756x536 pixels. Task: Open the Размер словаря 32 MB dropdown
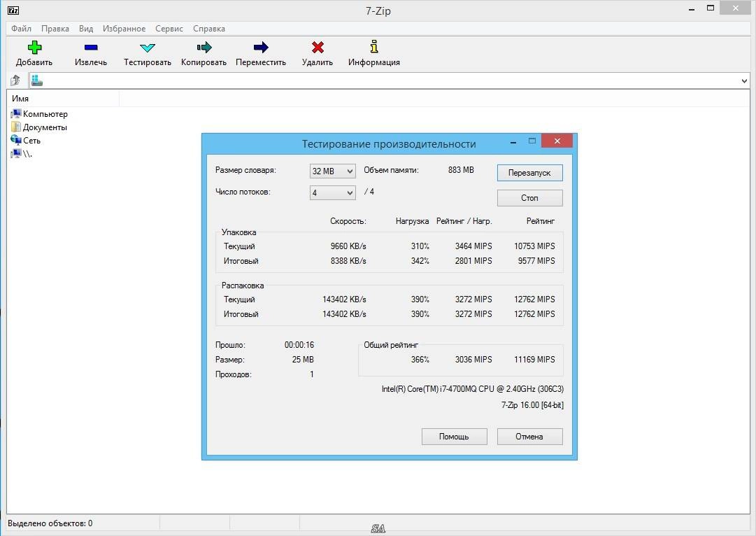pos(332,171)
